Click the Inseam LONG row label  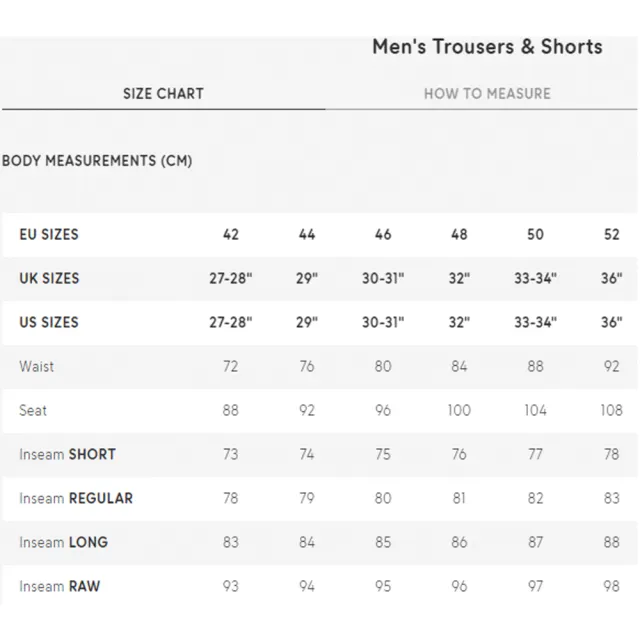click(x=64, y=542)
